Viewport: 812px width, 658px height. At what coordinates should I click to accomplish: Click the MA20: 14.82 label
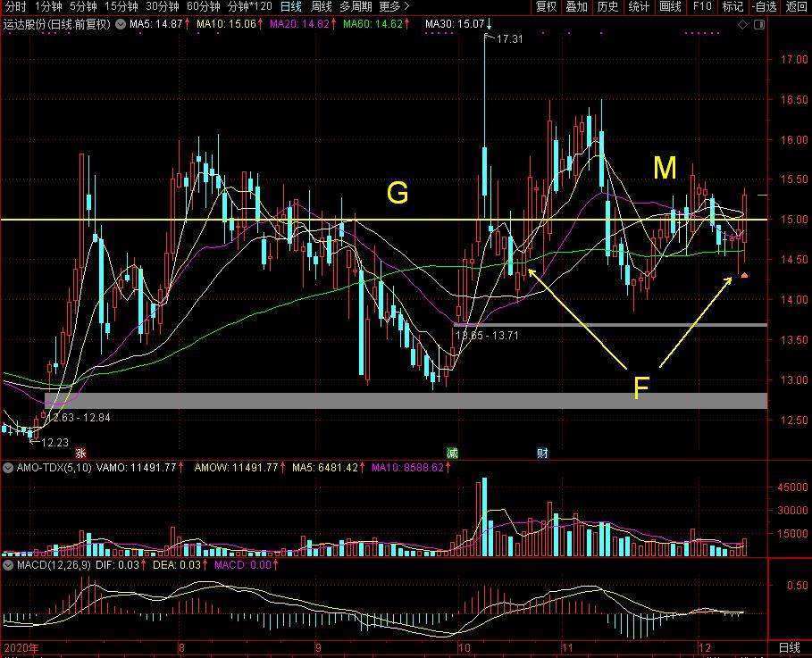tap(299, 24)
